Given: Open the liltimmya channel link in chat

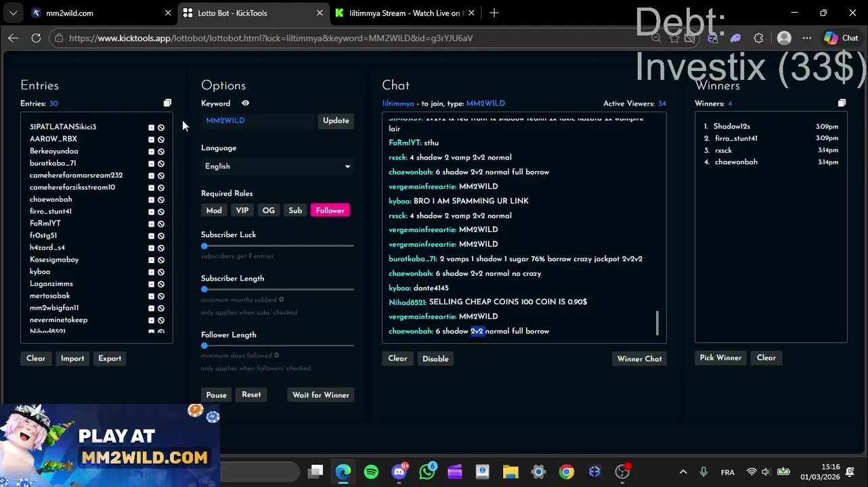Looking at the screenshot, I should (398, 103).
